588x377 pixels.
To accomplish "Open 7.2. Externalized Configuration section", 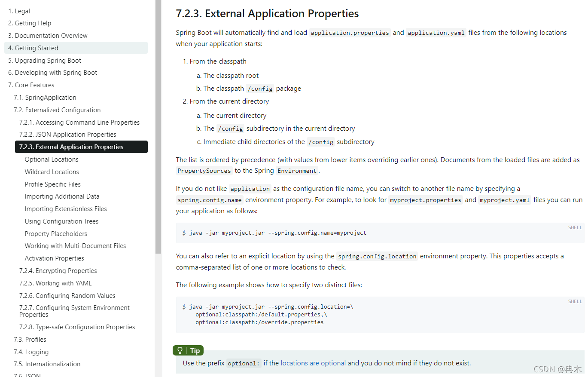I will (57, 110).
